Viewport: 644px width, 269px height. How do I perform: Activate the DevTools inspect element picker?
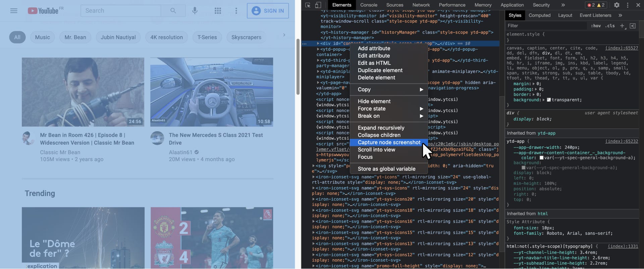click(308, 5)
